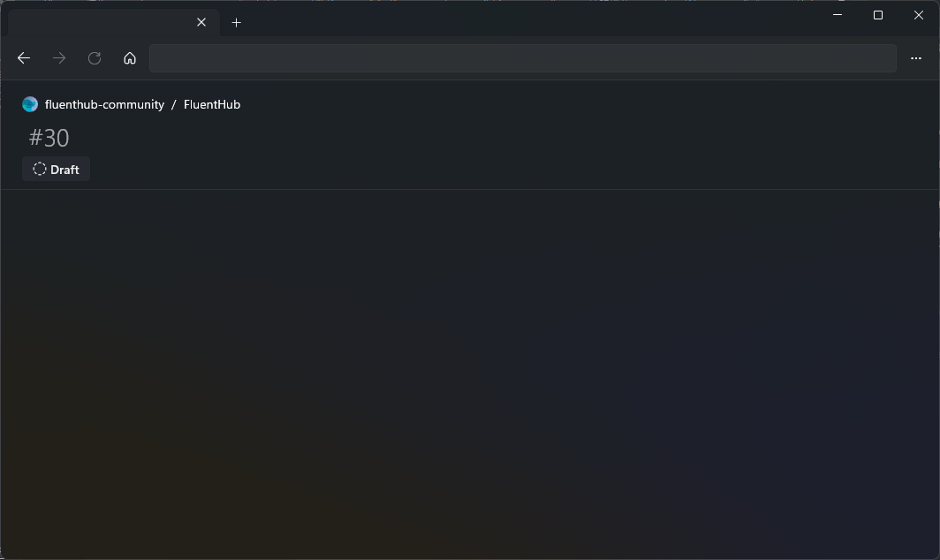
Task: Refresh the current pull request page
Action: (94, 57)
